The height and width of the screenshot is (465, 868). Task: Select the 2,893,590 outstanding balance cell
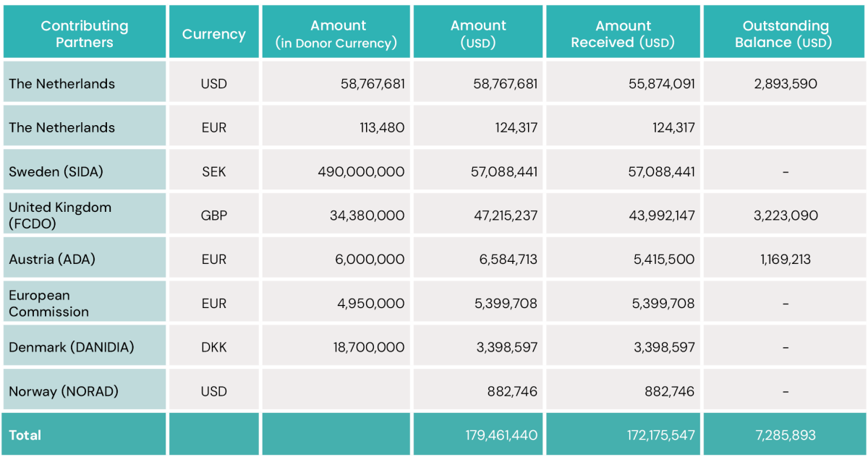coord(785,83)
